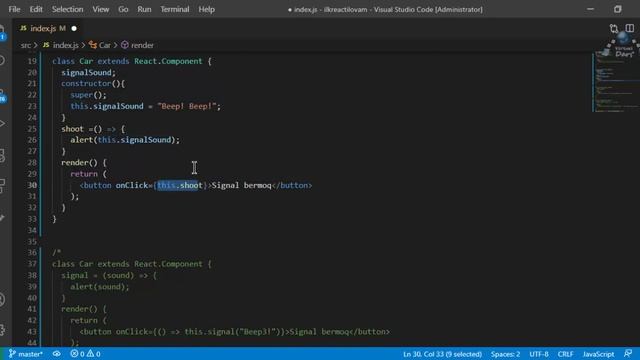Click the src breadcrumb segment
Viewport: 640px width, 360px height.
(x=26, y=45)
